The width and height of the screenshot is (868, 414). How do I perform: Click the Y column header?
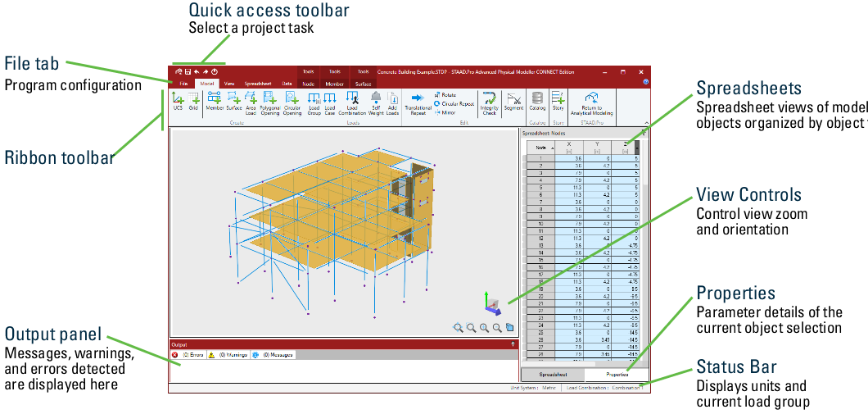coord(598,148)
